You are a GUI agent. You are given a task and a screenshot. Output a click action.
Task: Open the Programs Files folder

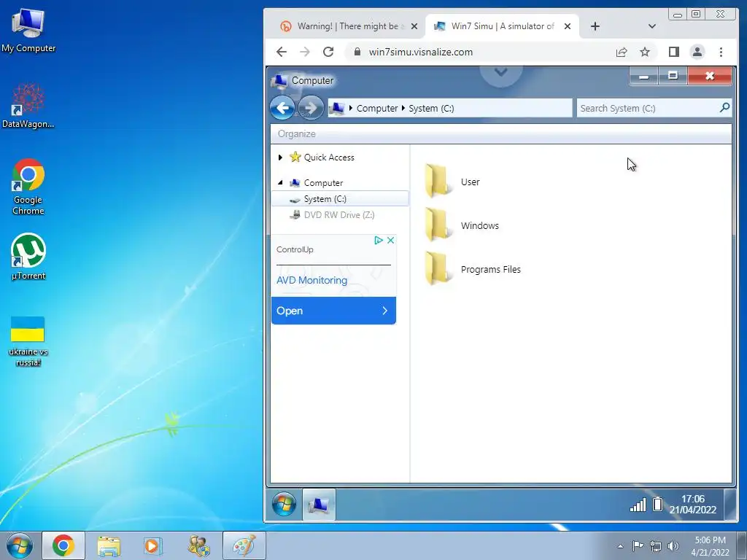tap(473, 269)
